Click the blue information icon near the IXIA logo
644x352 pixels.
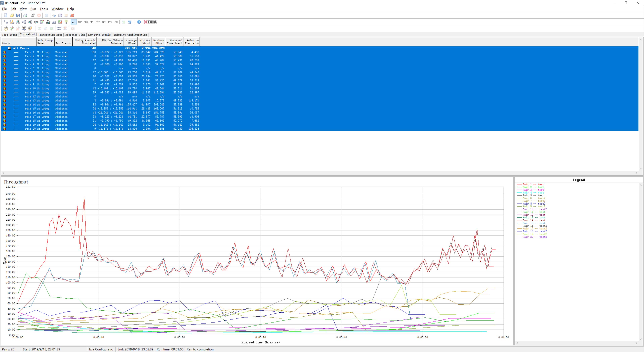click(139, 22)
